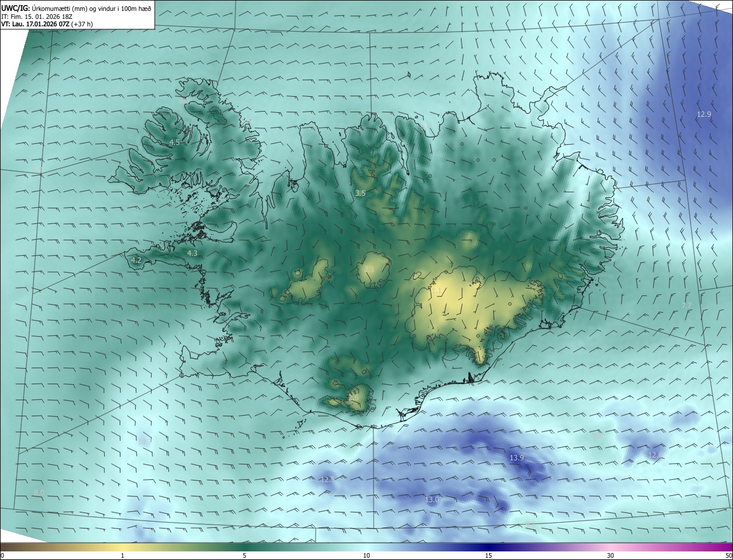Click the forecast offset "(+37 h)"
733x560 pixels.
[82, 23]
